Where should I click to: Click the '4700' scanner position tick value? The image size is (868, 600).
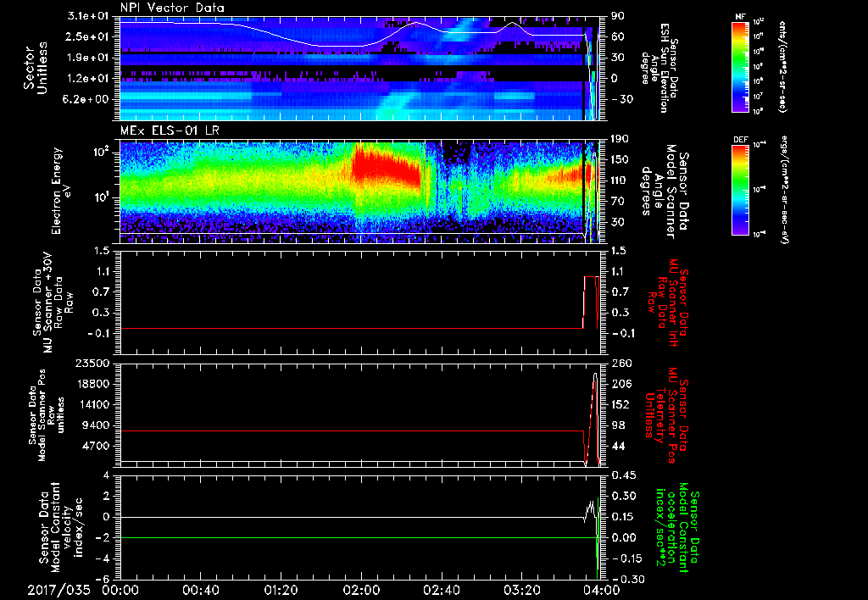tap(97, 446)
